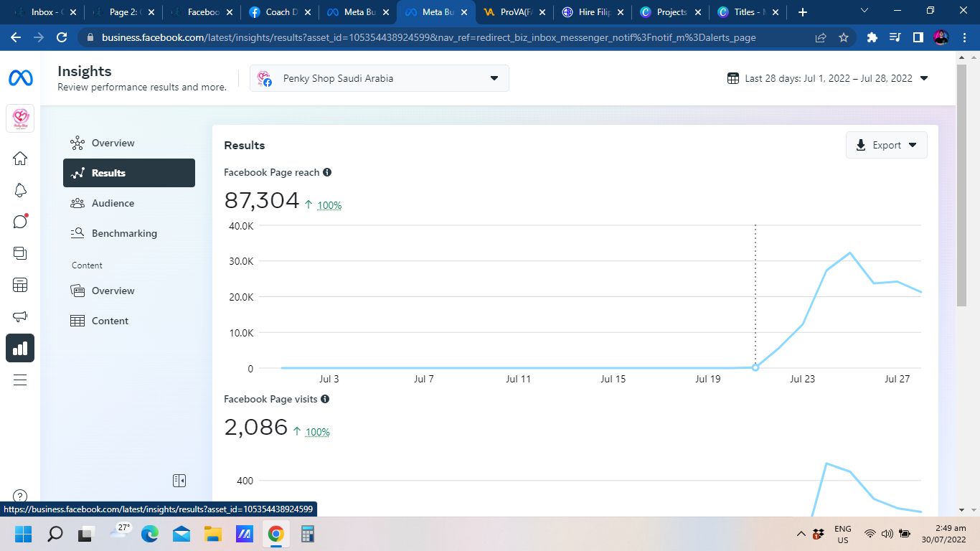Viewport: 980px width, 551px height.
Task: Open the volume control in system tray
Action: point(887,534)
